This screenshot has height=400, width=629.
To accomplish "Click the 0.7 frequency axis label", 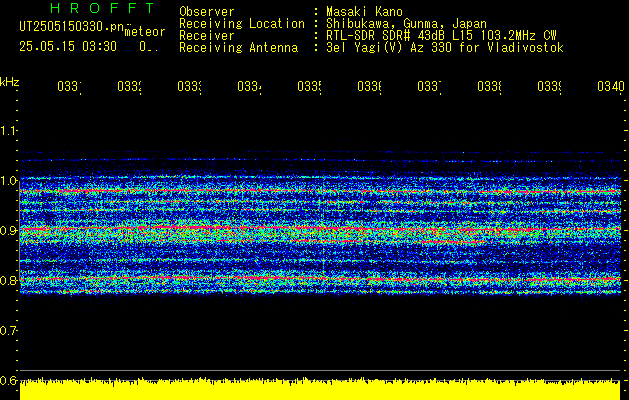I will 8,331.
